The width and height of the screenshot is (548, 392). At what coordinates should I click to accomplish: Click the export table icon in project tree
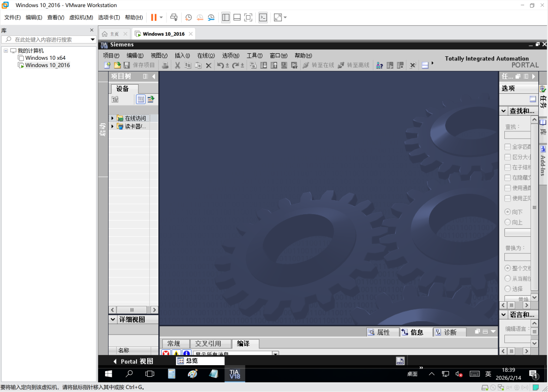151,99
